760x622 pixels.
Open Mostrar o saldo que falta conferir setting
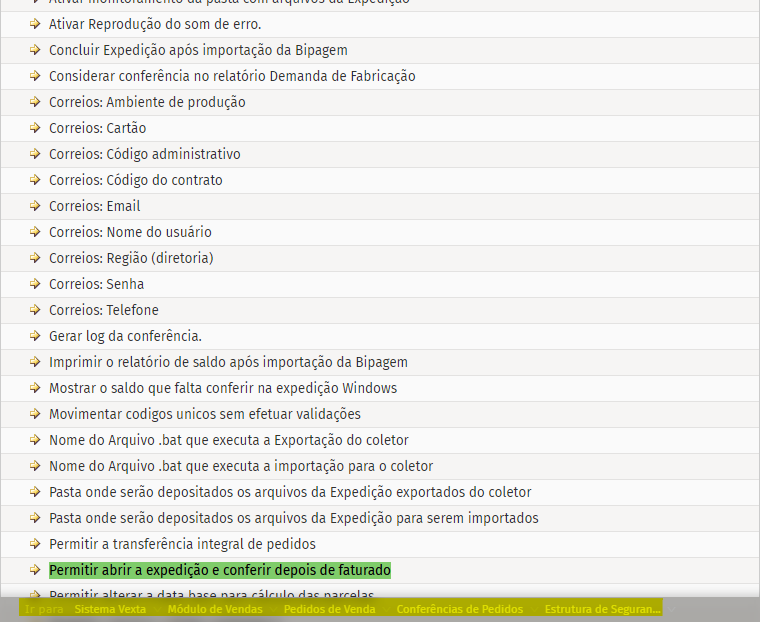coord(222,388)
